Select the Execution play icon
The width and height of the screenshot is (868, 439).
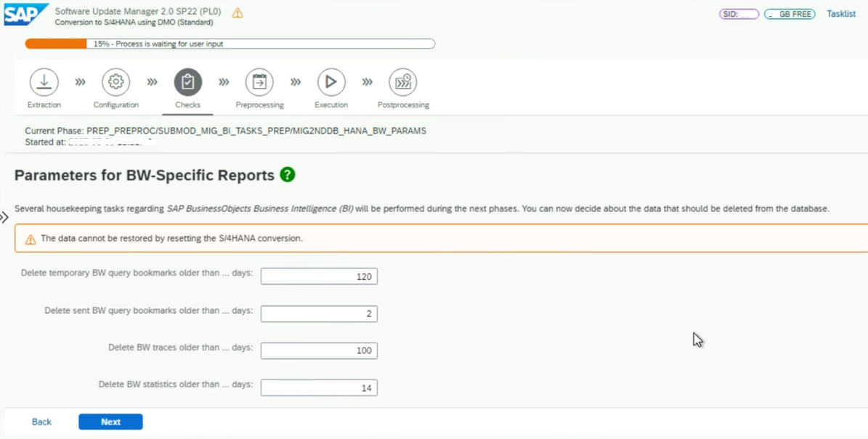[x=331, y=82]
